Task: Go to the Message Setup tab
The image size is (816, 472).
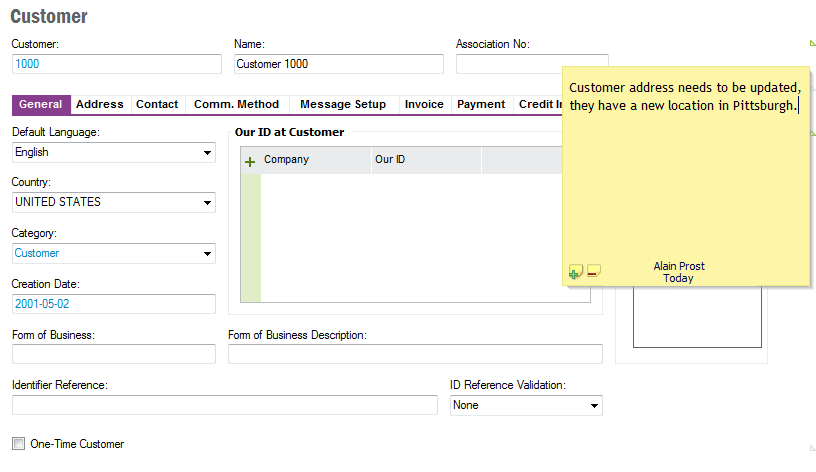Action: point(343,104)
